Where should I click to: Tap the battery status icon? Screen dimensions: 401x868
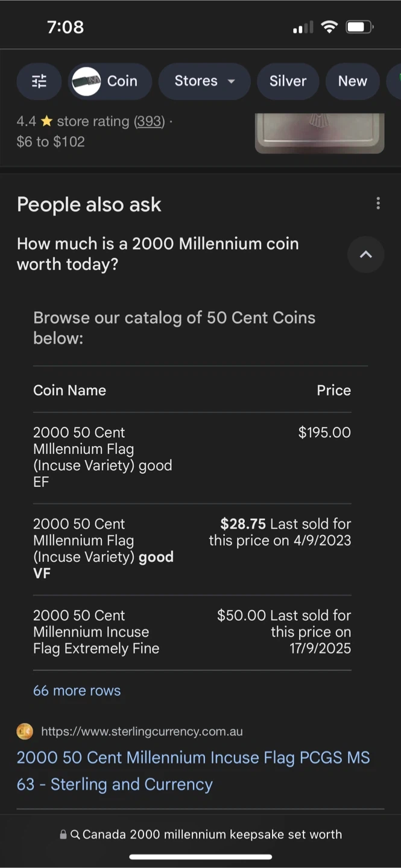[x=360, y=27]
